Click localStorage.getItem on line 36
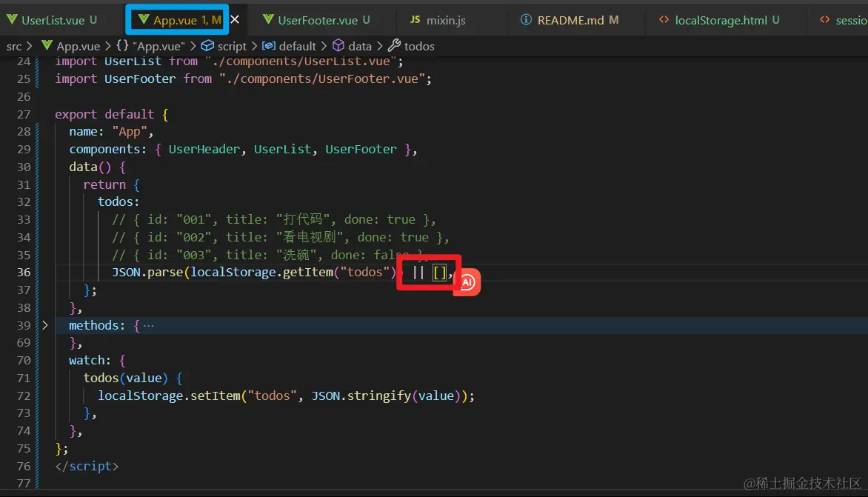 [x=261, y=273]
